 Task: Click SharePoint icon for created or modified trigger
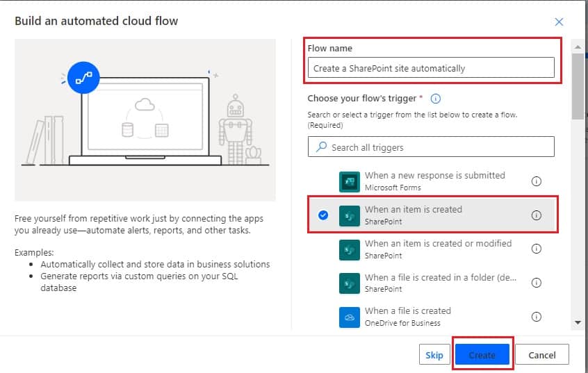pos(349,249)
